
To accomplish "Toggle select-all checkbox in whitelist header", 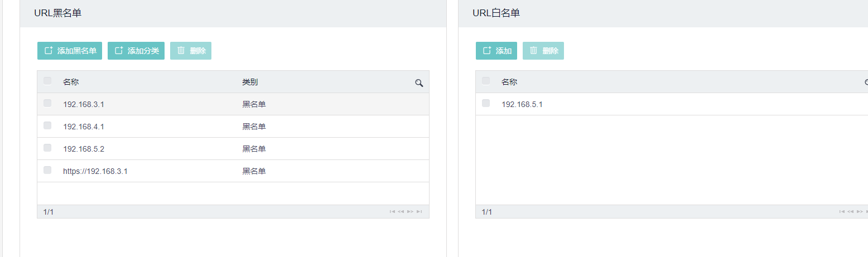I will (x=486, y=81).
